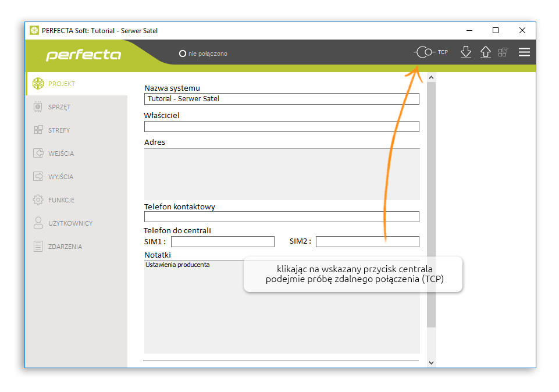Click the 'Nazwa systemu' label
559x392 pixels.
[172, 88]
